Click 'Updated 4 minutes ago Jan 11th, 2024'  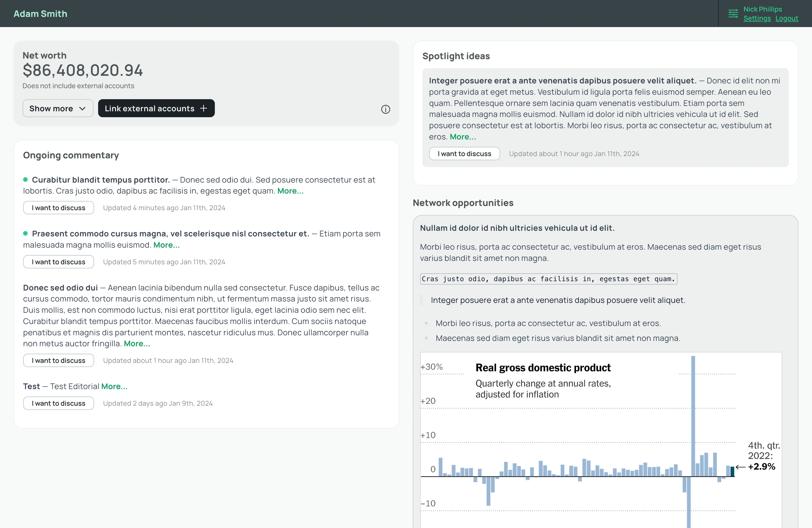point(164,208)
